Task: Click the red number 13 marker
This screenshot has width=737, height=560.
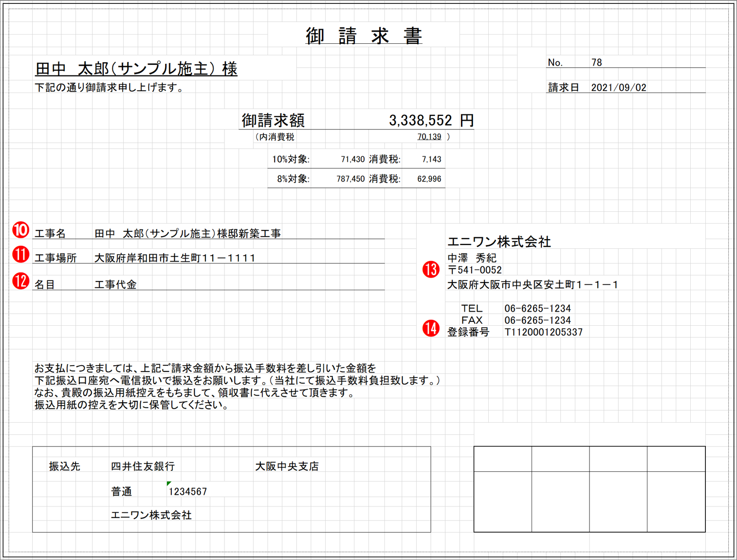Action: [431, 269]
